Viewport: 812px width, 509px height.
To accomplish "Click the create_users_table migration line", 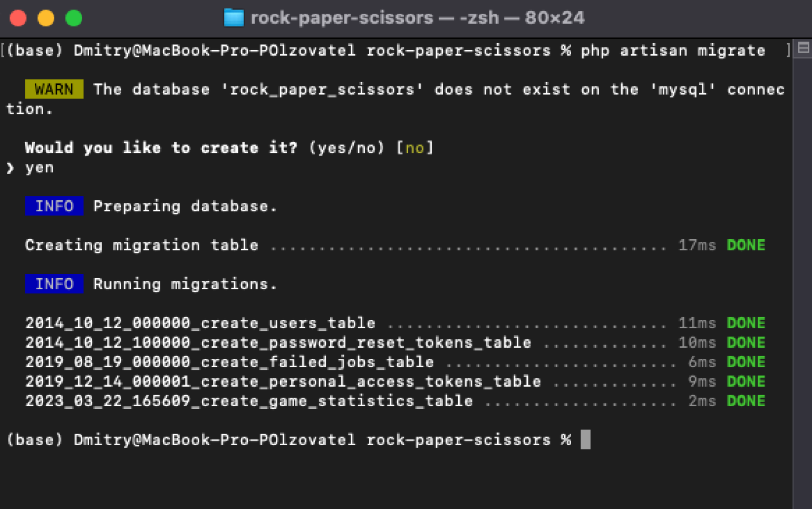I will pyautogui.click(x=395, y=323).
